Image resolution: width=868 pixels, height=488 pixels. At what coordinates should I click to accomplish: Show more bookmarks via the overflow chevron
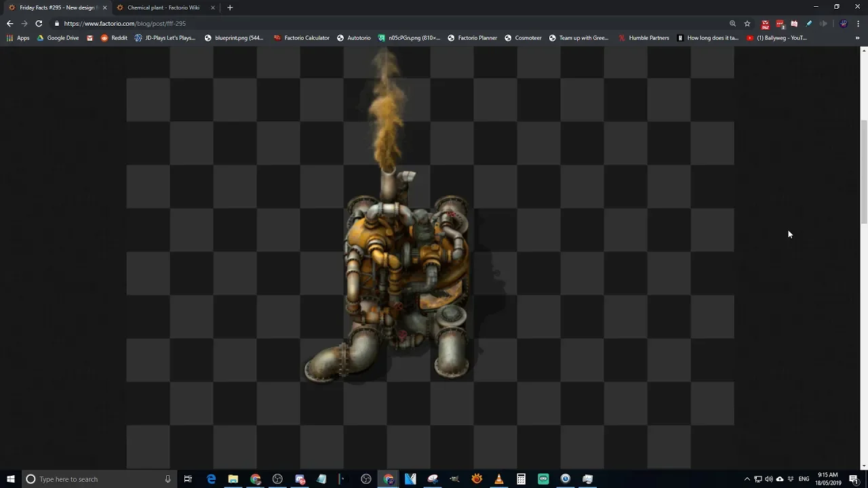[x=858, y=38]
